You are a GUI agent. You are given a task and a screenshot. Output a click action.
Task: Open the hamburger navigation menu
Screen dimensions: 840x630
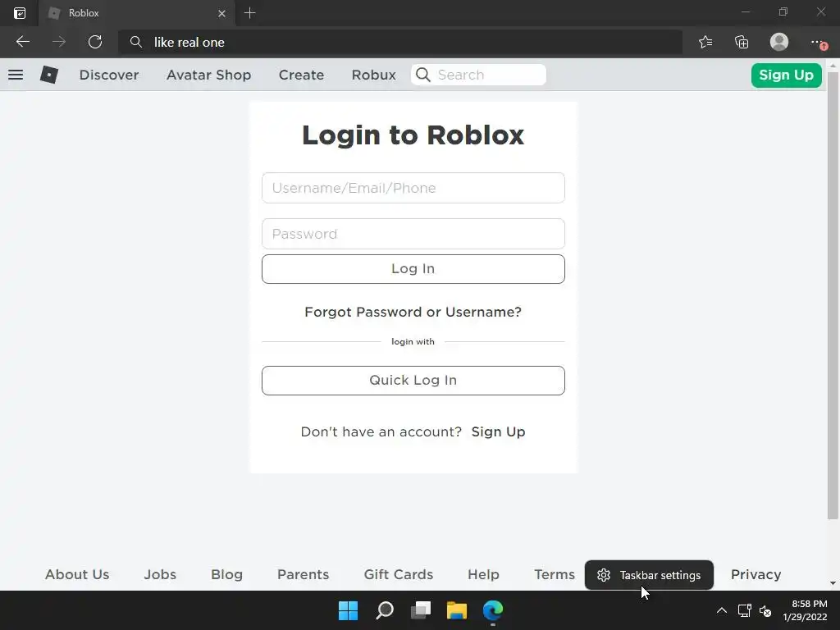16,75
